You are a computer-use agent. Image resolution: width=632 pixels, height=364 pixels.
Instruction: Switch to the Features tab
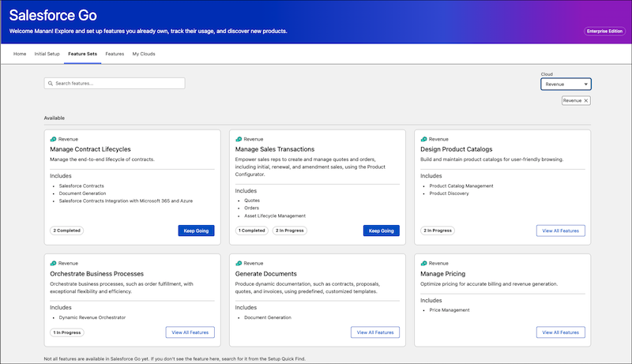[x=115, y=54]
